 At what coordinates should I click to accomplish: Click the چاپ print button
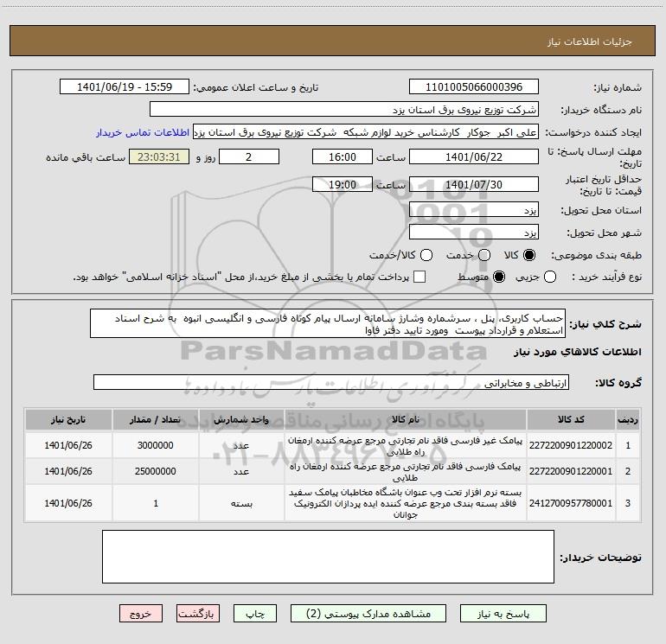coord(255,614)
